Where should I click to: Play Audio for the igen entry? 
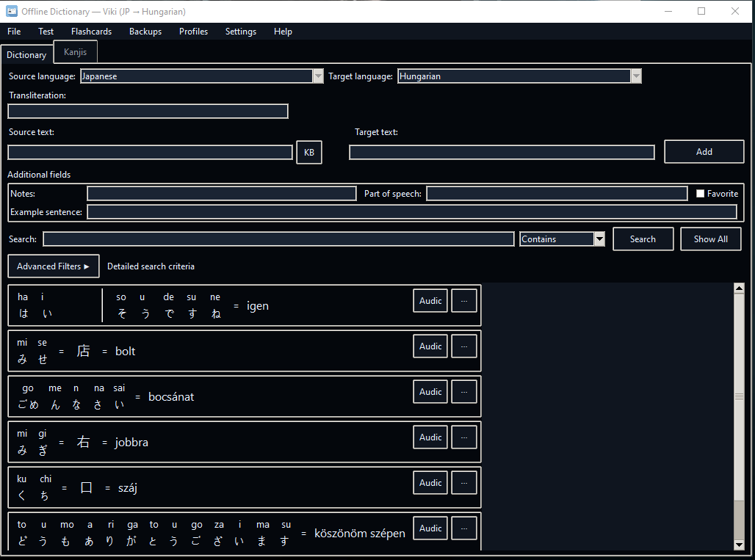(x=430, y=301)
